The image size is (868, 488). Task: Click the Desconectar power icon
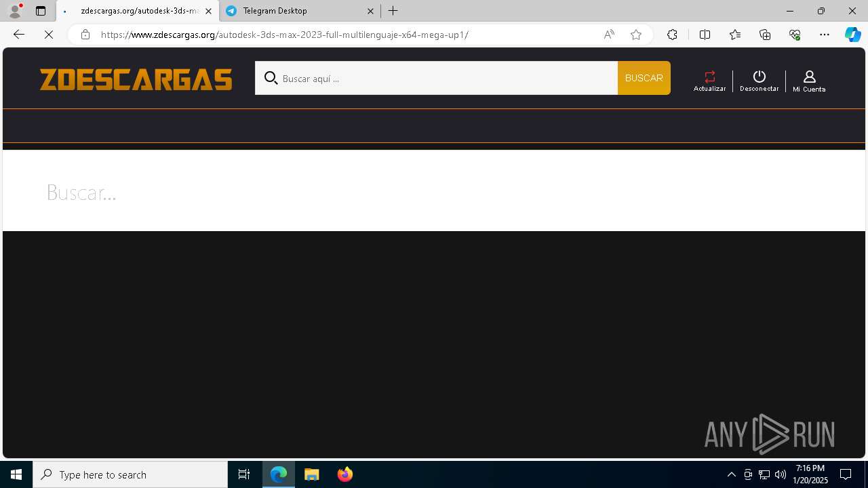tap(759, 77)
